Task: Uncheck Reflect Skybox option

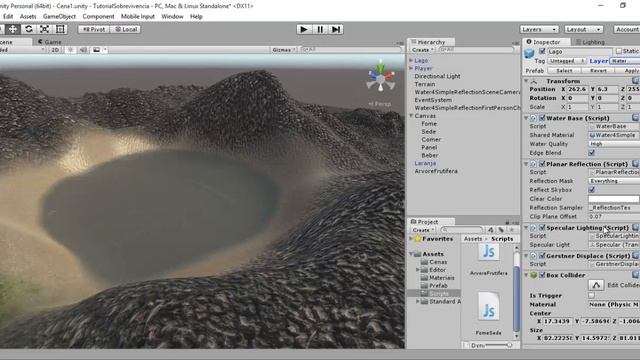Action: pyautogui.click(x=591, y=190)
